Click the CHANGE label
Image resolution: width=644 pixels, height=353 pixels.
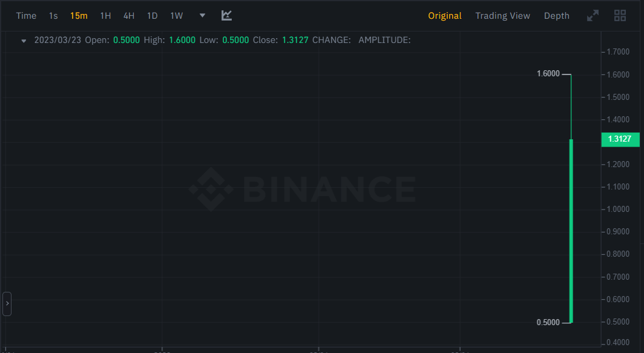pos(332,41)
